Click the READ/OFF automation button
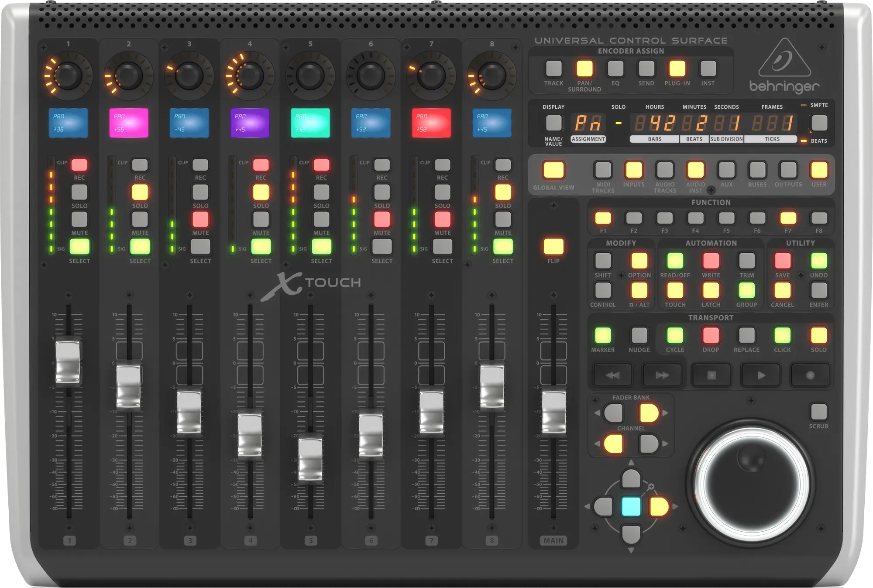The image size is (873, 588). point(675,261)
